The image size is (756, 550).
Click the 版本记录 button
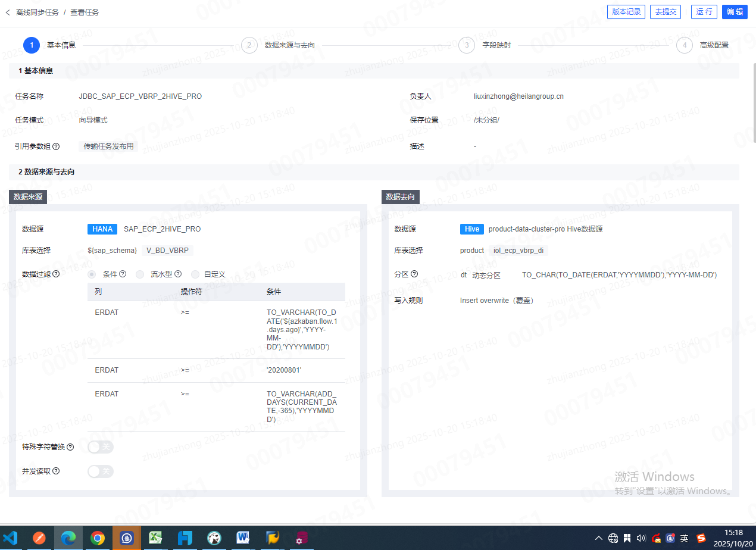626,12
